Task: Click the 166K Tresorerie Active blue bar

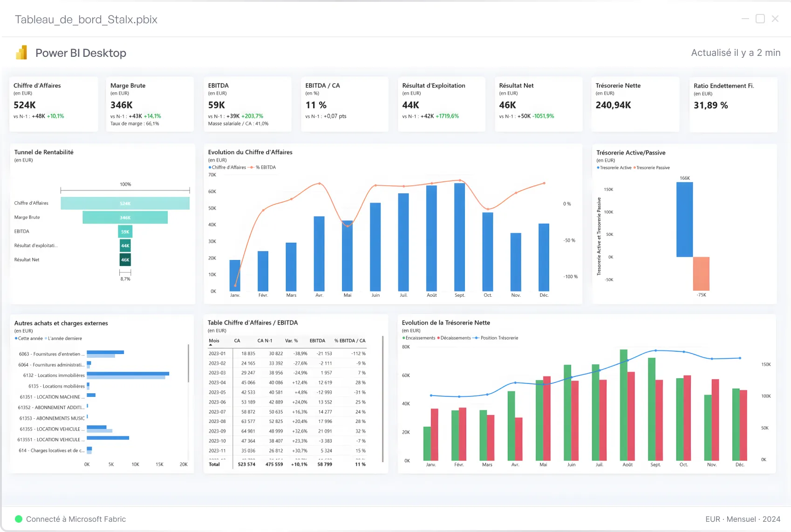Action: pyautogui.click(x=684, y=219)
